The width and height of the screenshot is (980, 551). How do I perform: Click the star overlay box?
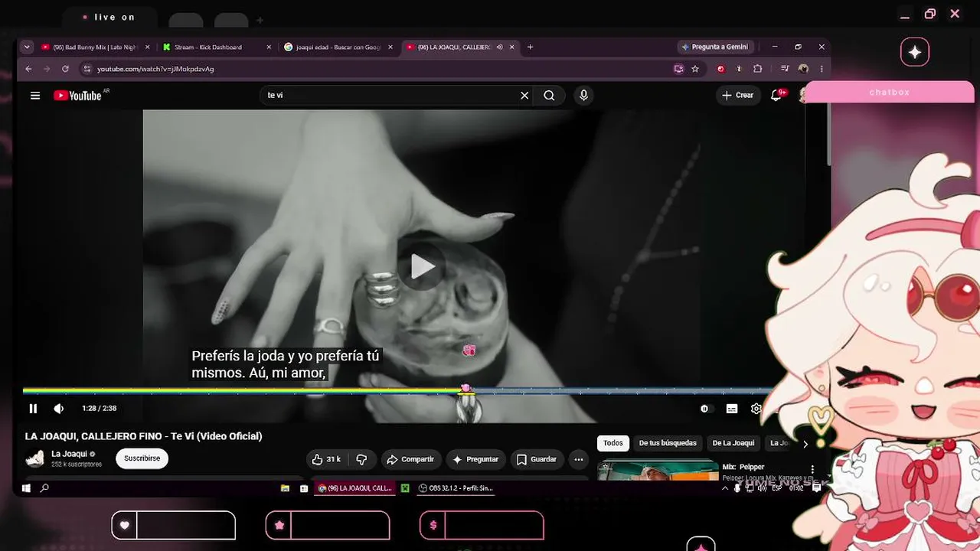(x=328, y=525)
